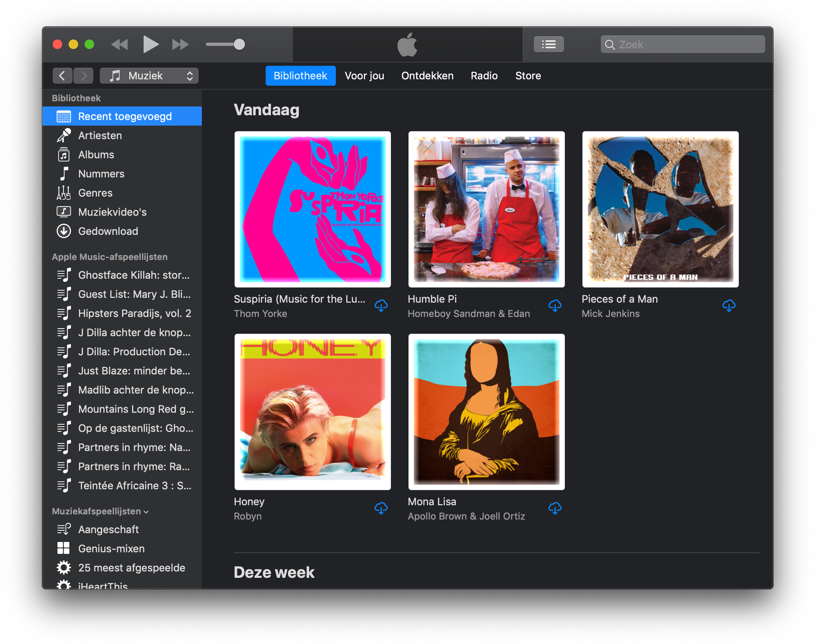This screenshot has height=644, width=815.
Task: Play the current track
Action: (x=150, y=44)
